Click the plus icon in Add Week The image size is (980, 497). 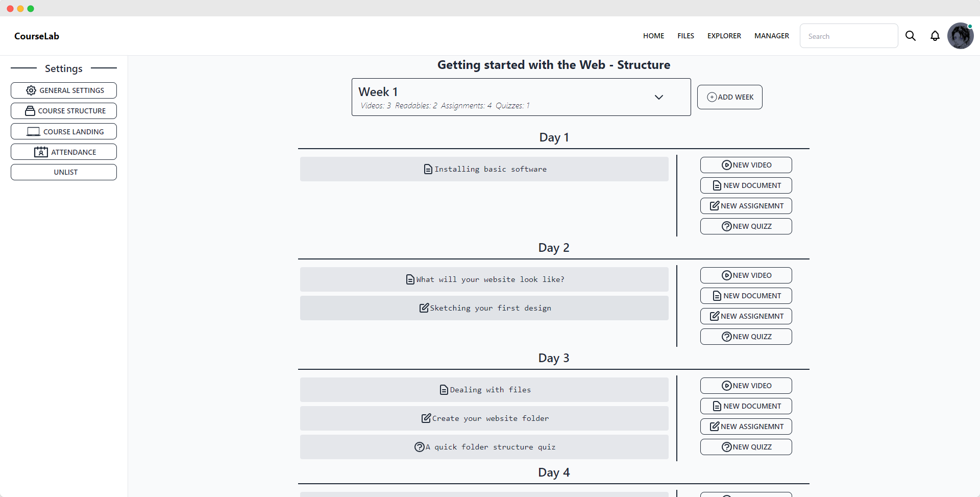(x=712, y=97)
